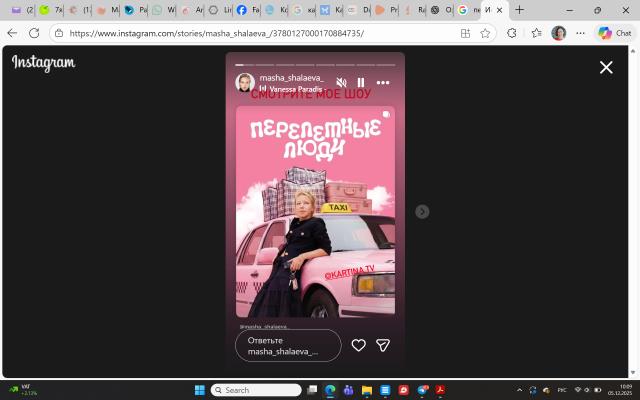
Task: Open the Copilot Chat button
Action: (615, 32)
